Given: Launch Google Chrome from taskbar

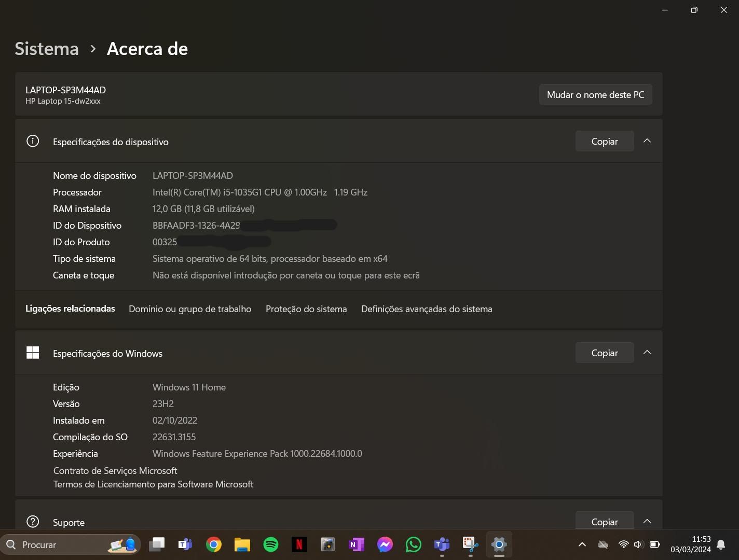Looking at the screenshot, I should [214, 544].
